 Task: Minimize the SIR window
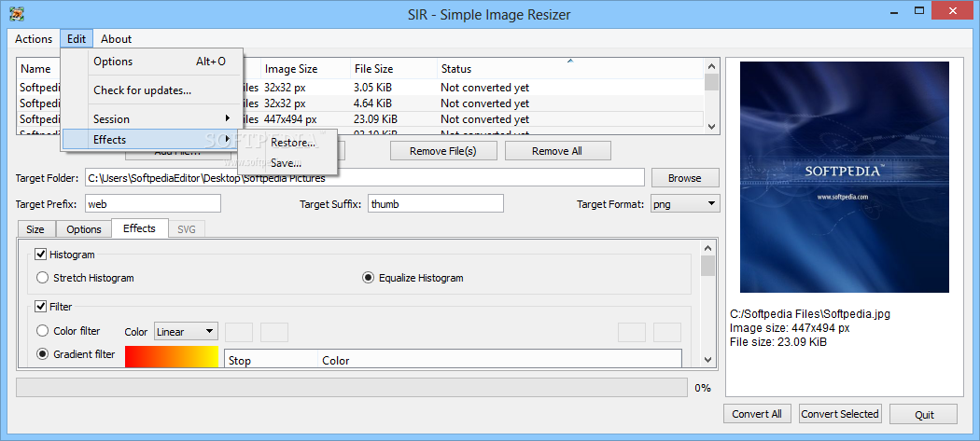coord(895,11)
